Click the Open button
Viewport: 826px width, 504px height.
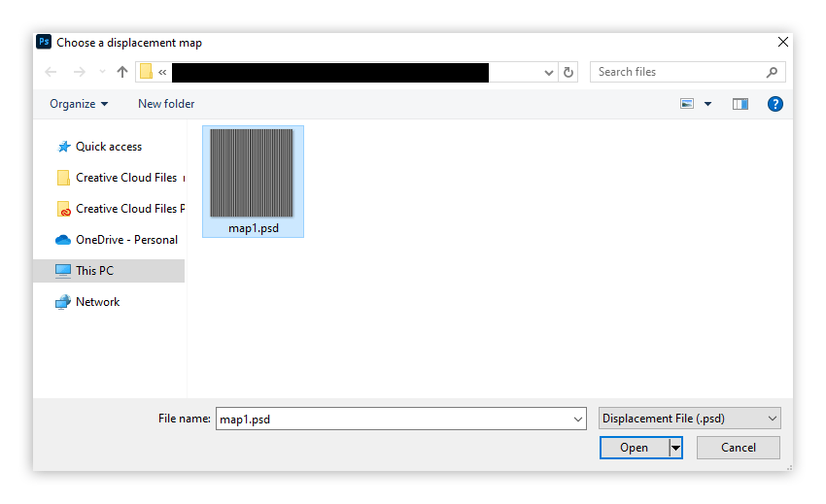coord(635,448)
